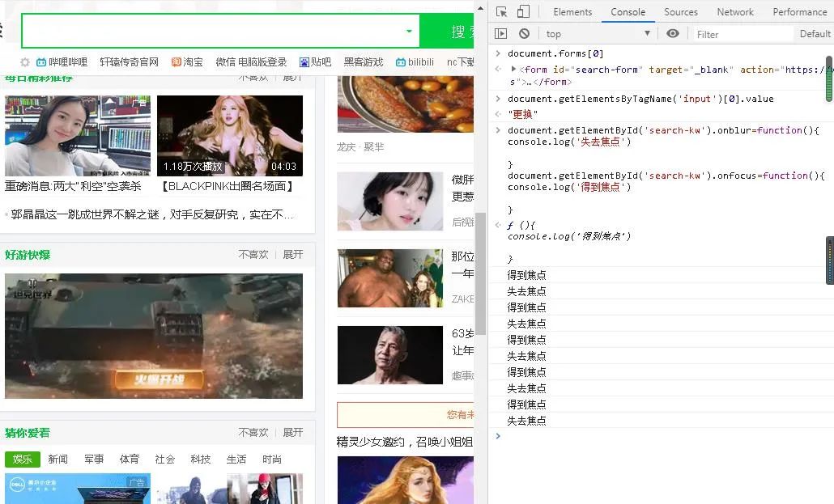Select the 新闻 category tab
The width and height of the screenshot is (834, 504).
(x=58, y=460)
